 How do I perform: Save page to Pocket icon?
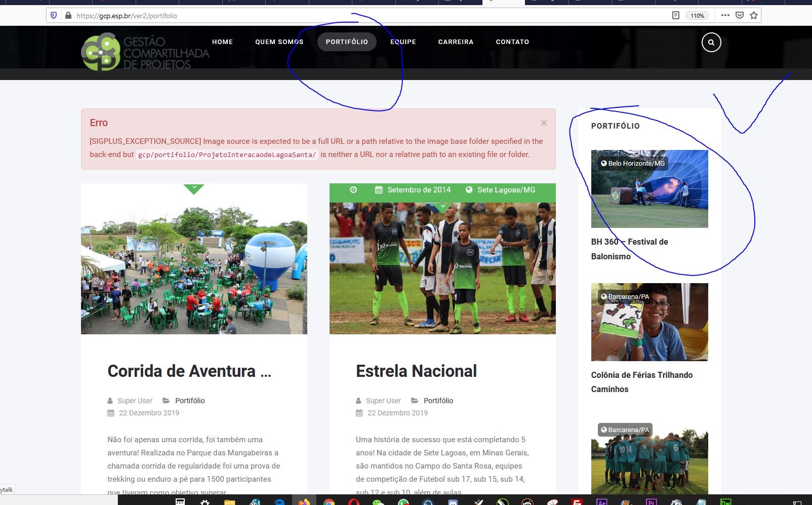[x=740, y=16]
